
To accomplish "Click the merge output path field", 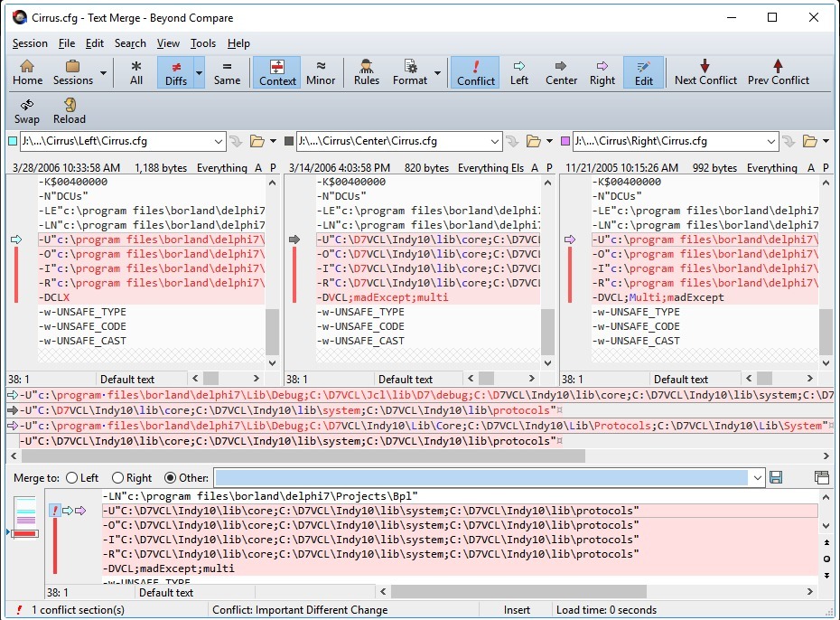I will coord(481,477).
